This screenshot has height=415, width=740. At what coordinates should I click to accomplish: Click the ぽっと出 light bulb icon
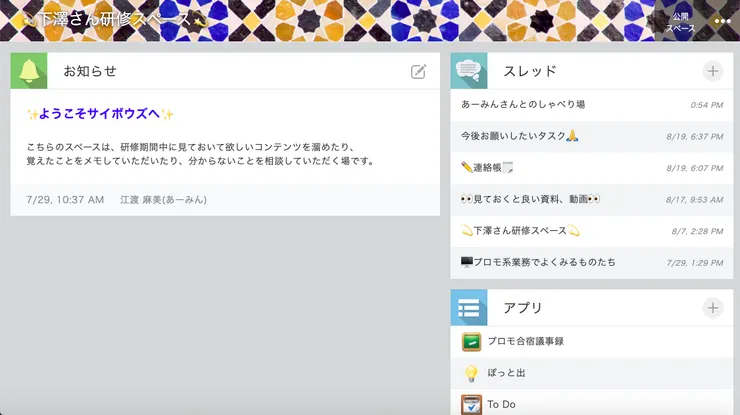coord(471,373)
